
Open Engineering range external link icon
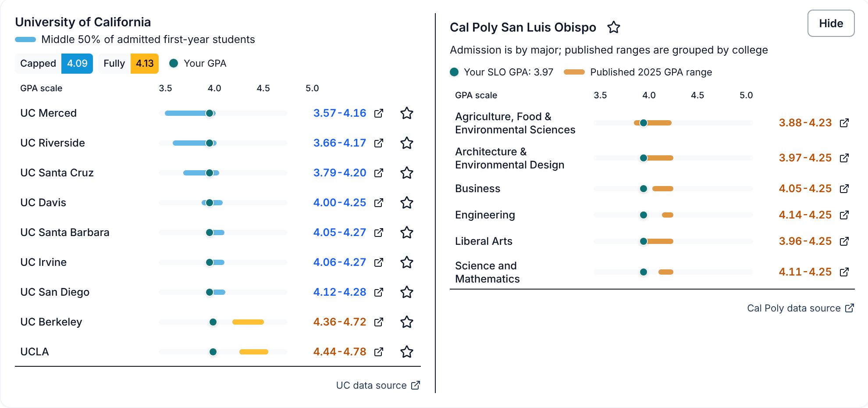[844, 215]
